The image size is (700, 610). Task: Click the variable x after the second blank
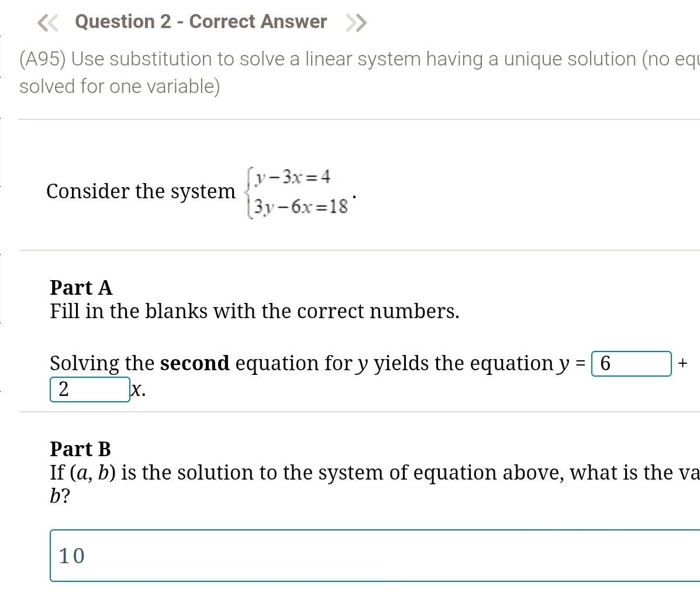click(x=137, y=390)
